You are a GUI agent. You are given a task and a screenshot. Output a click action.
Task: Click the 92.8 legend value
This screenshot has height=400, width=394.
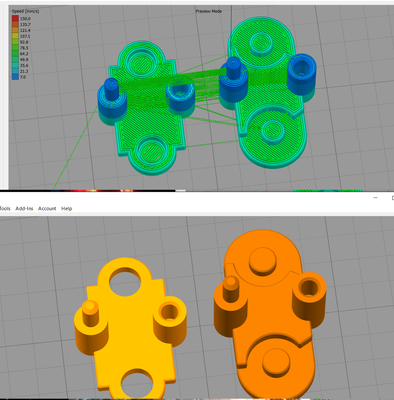(24, 42)
